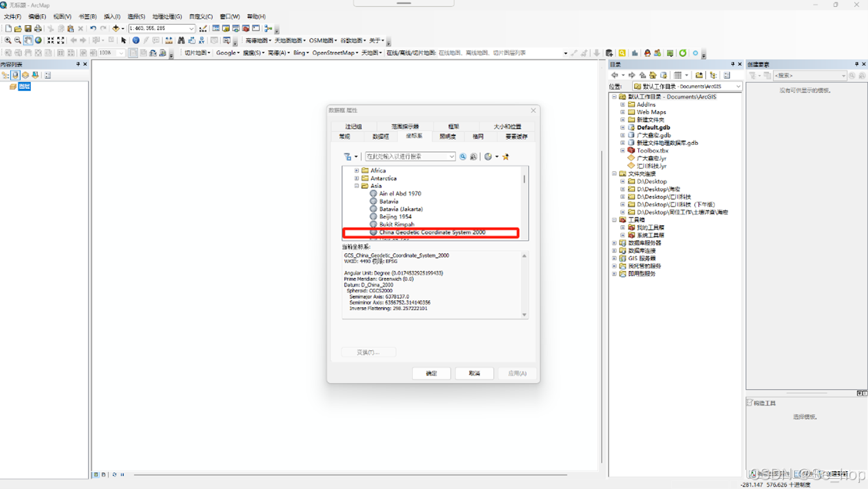Image resolution: width=868 pixels, height=489 pixels.
Task: Open the 地理处理(G) menu
Action: [x=167, y=16]
